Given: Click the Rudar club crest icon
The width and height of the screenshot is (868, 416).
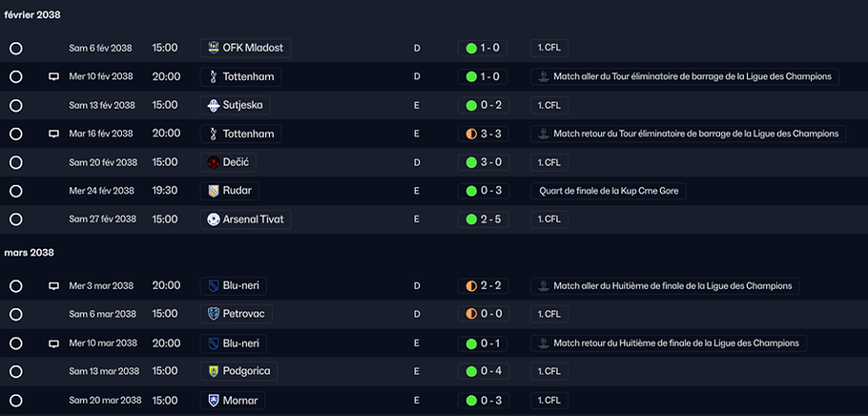Looking at the screenshot, I should click(x=213, y=191).
